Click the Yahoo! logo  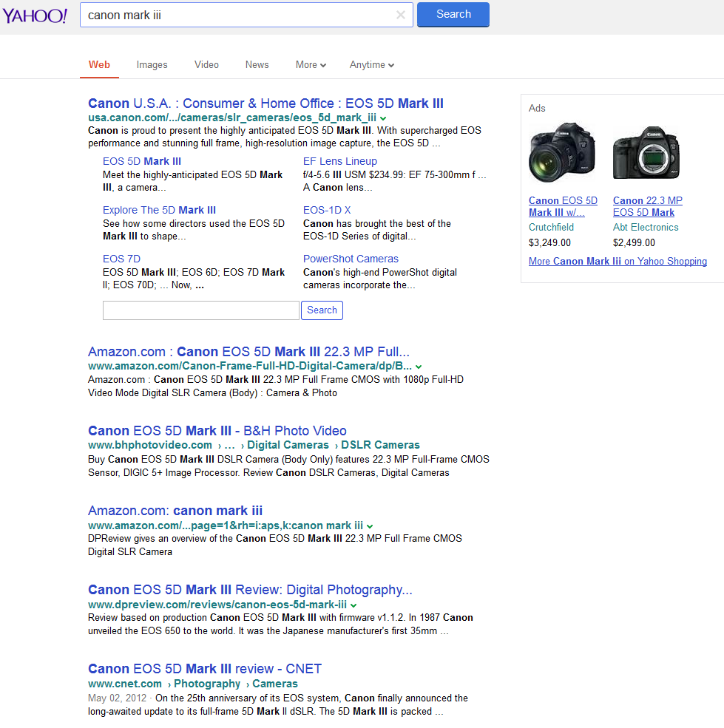click(x=35, y=16)
